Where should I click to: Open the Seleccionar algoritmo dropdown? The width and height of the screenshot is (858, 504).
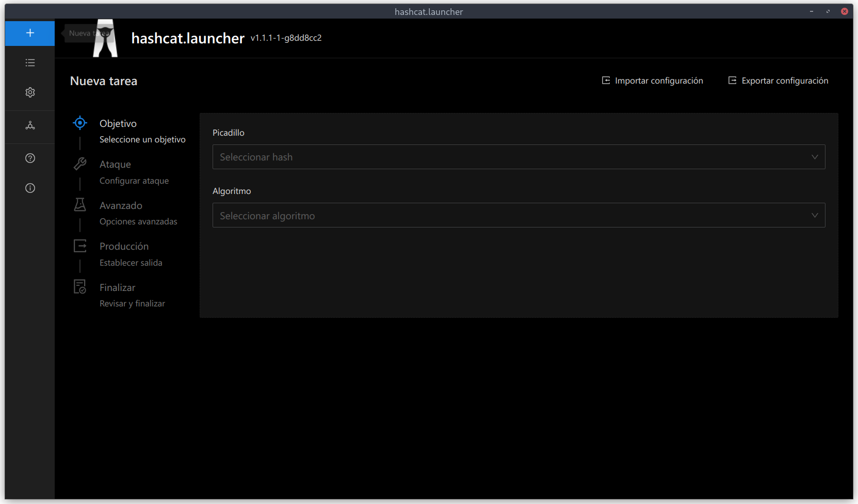(x=519, y=215)
